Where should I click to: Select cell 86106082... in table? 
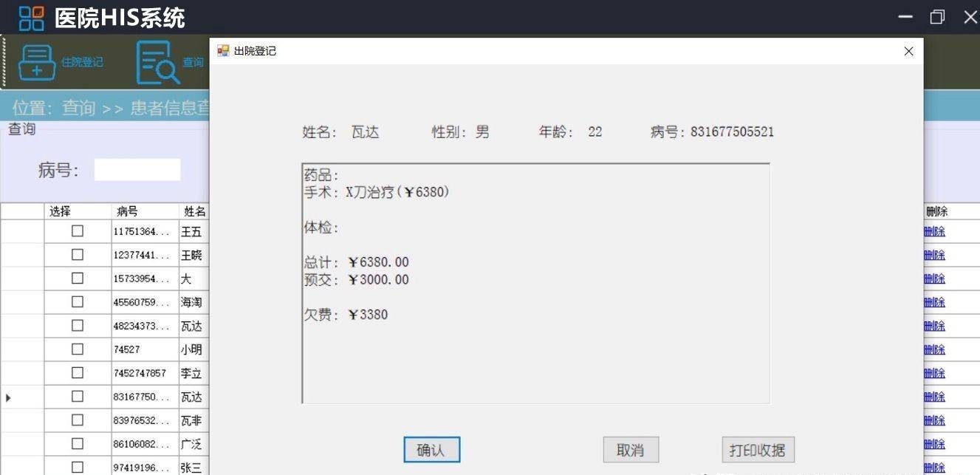point(145,445)
